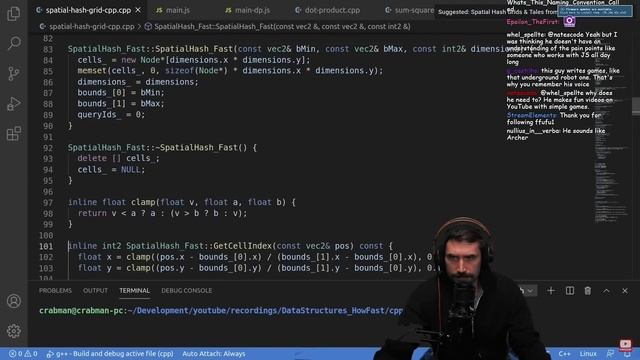Image resolution: width=640 pixels, height=360 pixels.
Task: Kill terminal with the trash icon
Action: click(587, 291)
